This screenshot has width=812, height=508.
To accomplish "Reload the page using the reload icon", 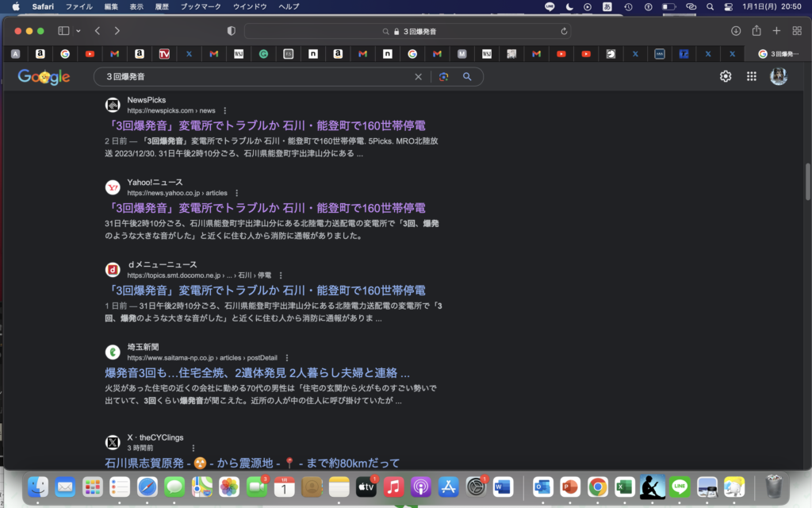I will [x=563, y=31].
